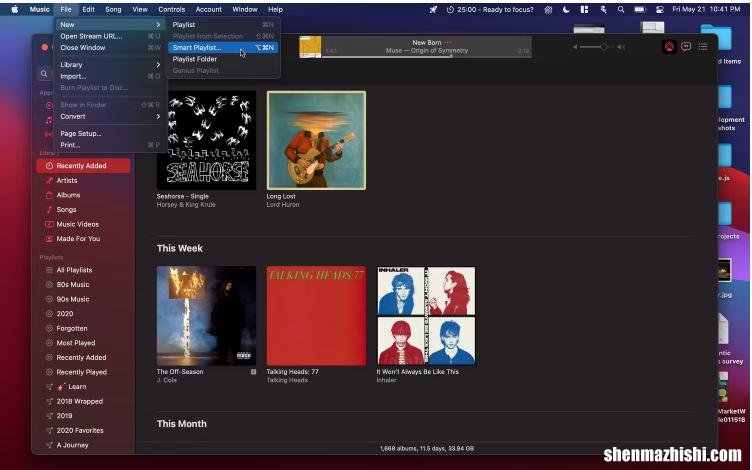Image resolution: width=752 pixels, height=470 pixels.
Task: Click the focus timer in menu bar
Action: (490, 9)
